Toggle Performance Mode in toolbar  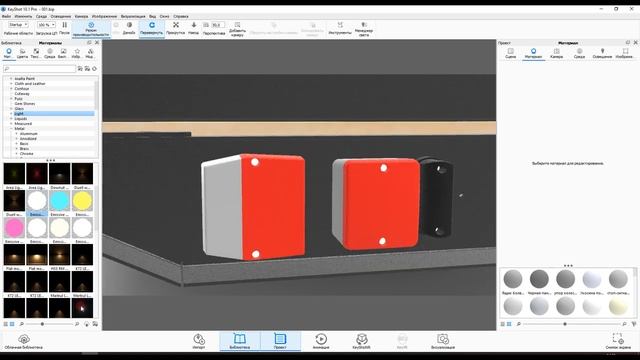(x=91, y=29)
